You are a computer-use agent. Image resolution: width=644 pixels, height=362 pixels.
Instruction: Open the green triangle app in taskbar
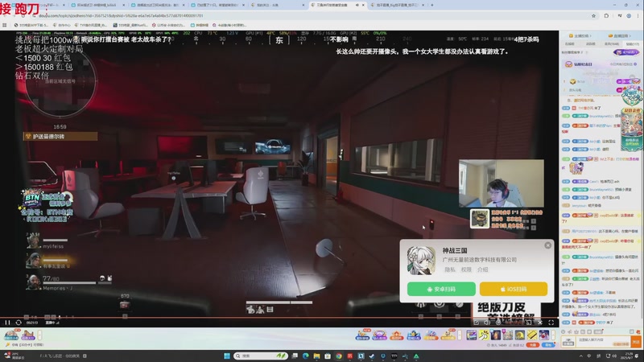click(416, 356)
